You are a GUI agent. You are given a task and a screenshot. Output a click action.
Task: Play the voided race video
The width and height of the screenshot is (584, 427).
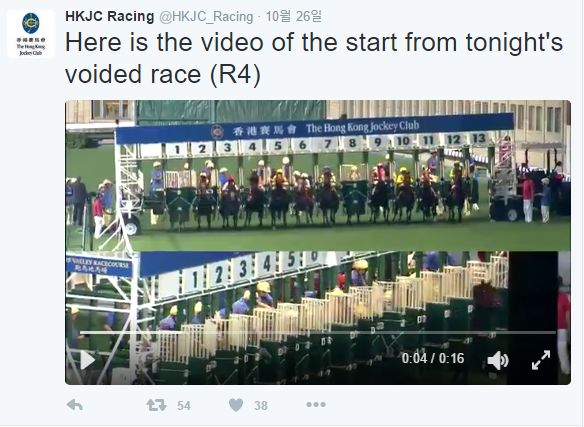click(x=88, y=360)
